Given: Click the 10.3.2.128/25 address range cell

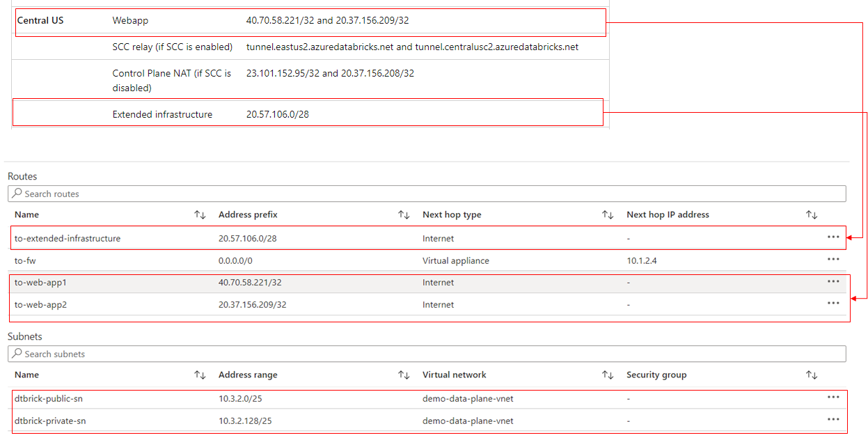Looking at the screenshot, I should tap(245, 421).
